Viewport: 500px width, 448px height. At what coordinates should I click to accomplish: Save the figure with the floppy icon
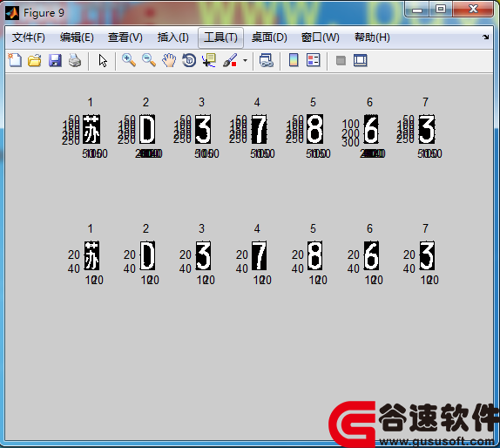55,60
